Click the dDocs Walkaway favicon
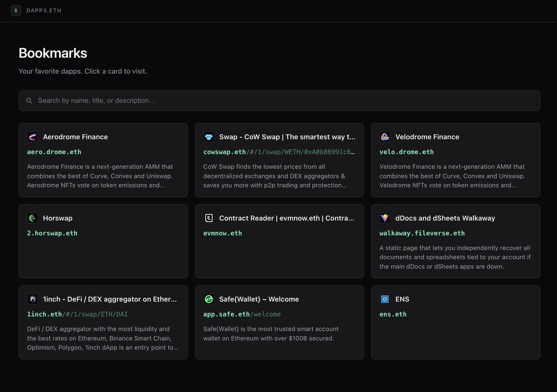Image resolution: width=557 pixels, height=392 pixels. click(x=385, y=218)
